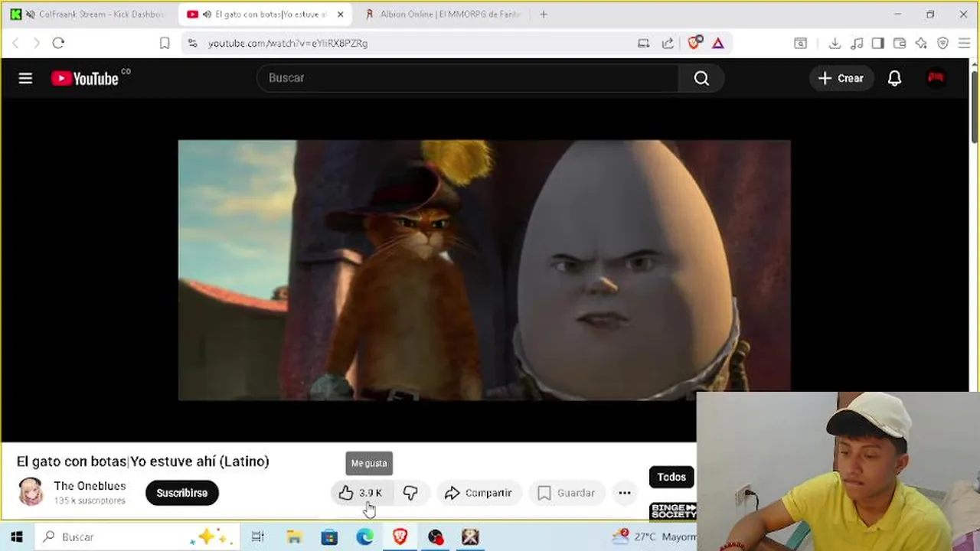Like the video with thumbs up
This screenshot has height=551, width=980.
point(361,493)
